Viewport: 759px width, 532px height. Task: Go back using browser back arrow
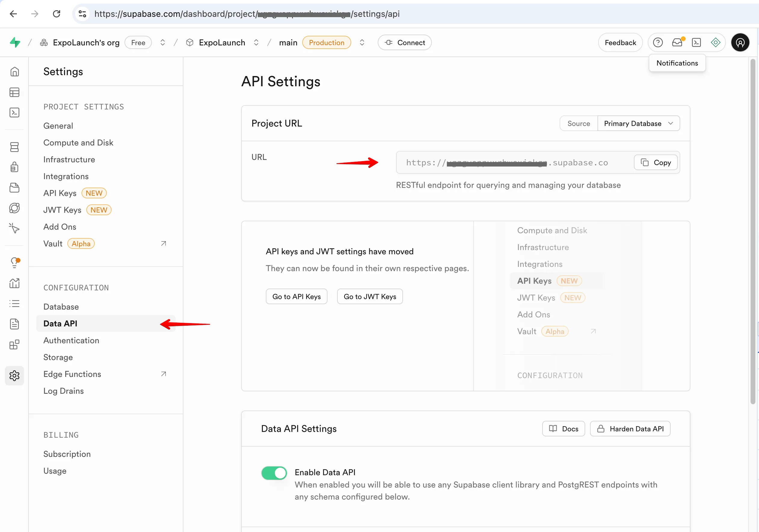tap(13, 14)
